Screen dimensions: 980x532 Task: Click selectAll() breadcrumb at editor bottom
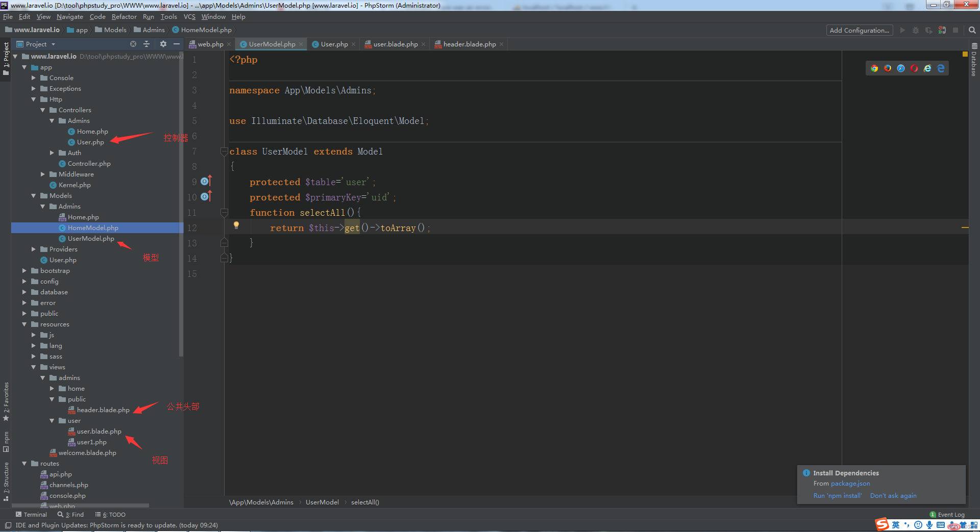pyautogui.click(x=365, y=502)
